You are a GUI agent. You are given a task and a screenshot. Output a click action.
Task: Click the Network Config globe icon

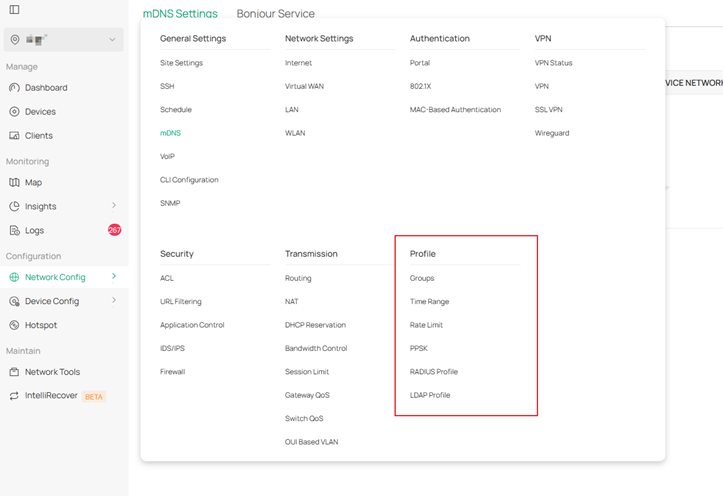[x=14, y=277]
